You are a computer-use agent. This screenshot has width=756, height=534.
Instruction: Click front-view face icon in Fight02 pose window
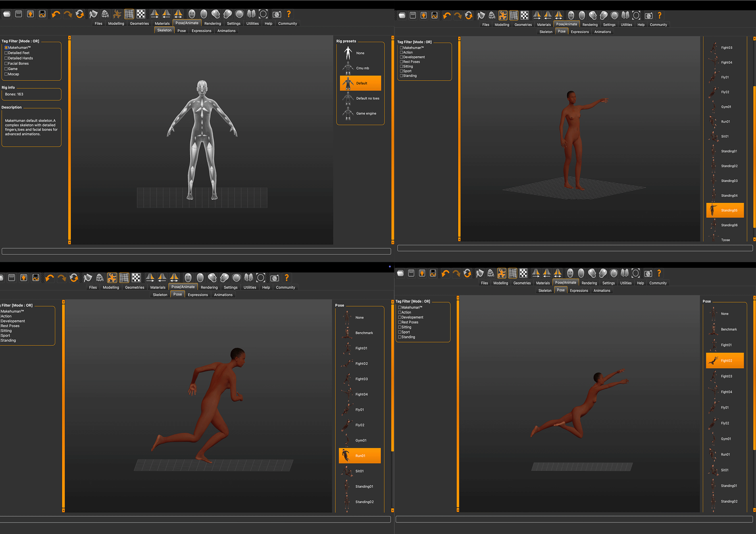coord(570,273)
